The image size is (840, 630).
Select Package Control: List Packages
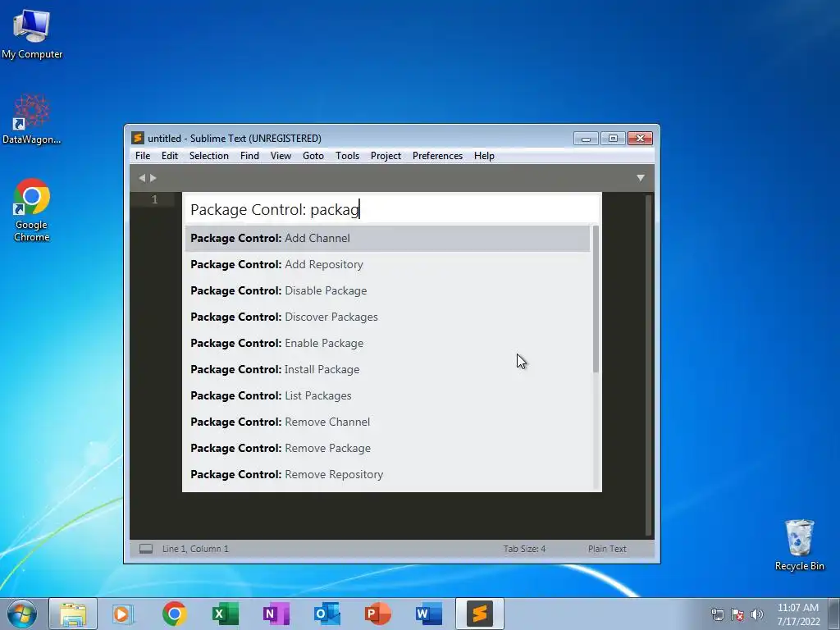[x=387, y=396]
